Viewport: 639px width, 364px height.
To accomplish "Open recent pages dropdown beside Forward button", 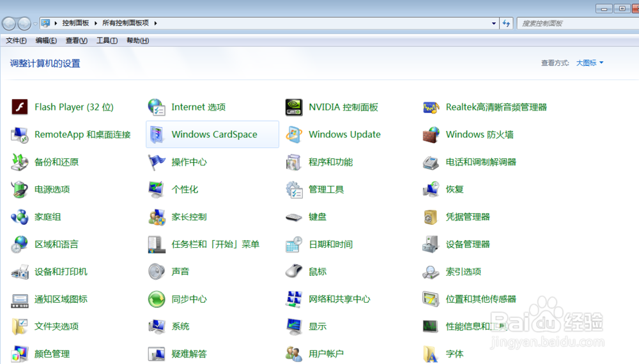I will click(x=35, y=24).
